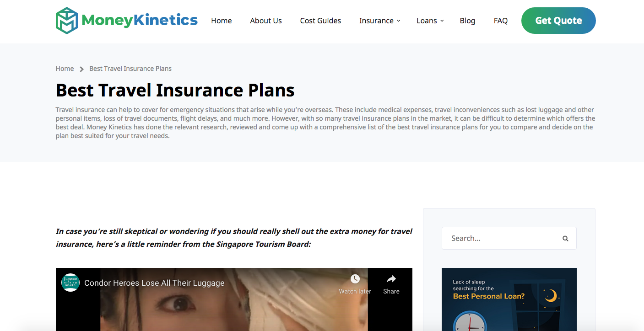The image size is (644, 331).
Task: Expand the Loans dropdown menu
Action: [430, 21]
